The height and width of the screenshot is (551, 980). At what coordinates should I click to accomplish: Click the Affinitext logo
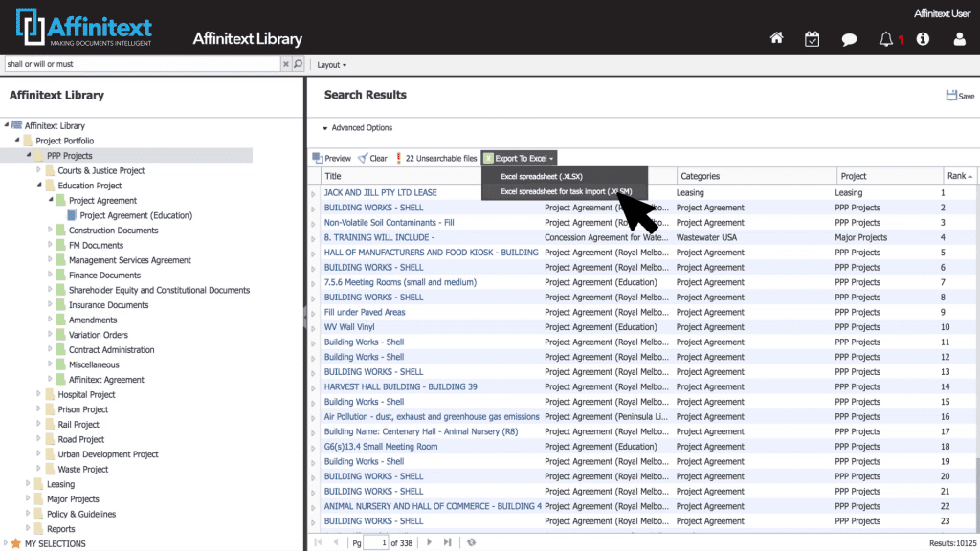click(x=84, y=28)
